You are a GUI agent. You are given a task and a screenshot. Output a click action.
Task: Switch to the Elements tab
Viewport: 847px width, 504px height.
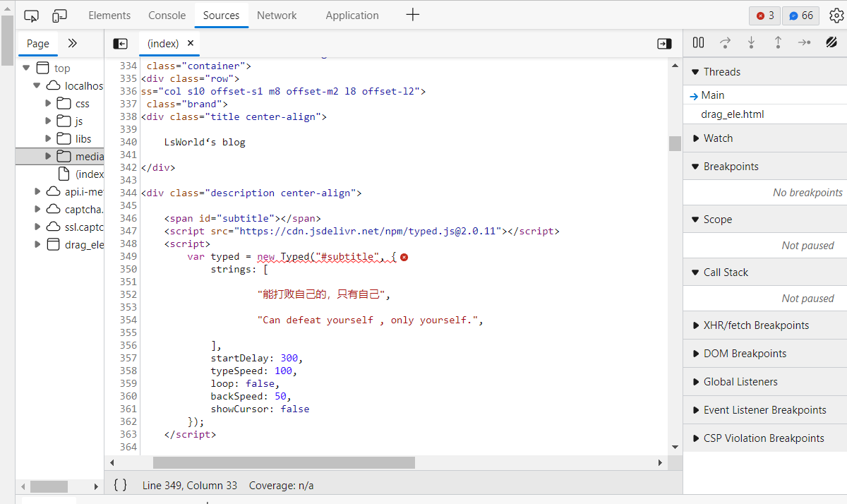[109, 15]
